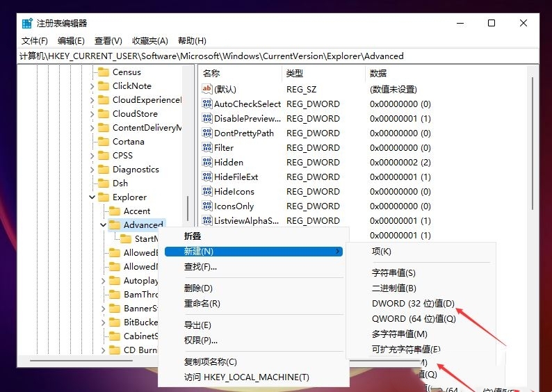Open the 收藏夹(A) menu
552x392 pixels.
pos(150,41)
